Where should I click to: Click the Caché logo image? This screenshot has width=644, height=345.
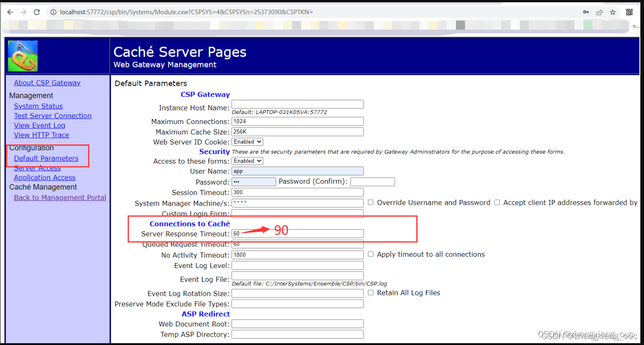click(x=23, y=56)
